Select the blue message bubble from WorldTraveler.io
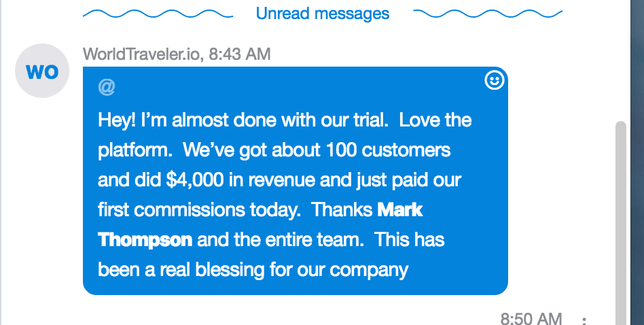 (x=296, y=181)
